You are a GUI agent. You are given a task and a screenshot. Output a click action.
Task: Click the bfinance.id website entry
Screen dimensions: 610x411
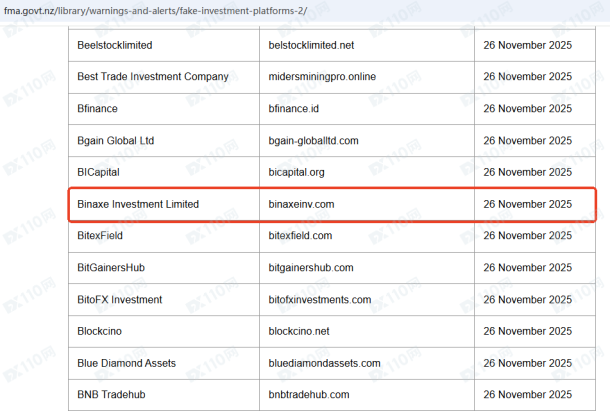click(x=296, y=109)
